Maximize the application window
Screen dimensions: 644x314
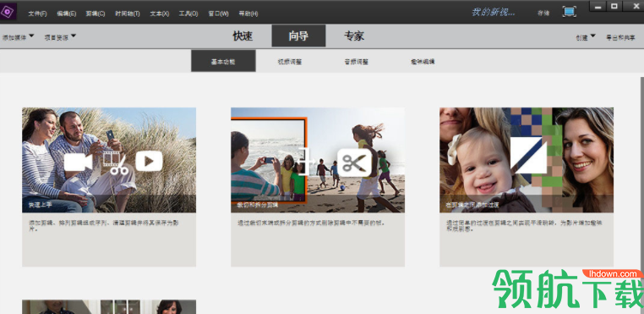[614, 7]
